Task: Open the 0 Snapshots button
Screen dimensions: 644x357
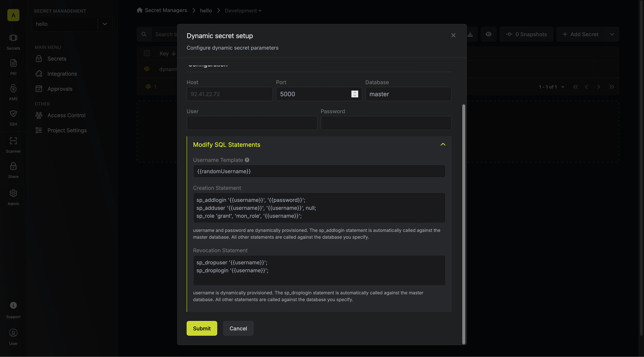Action: click(x=526, y=34)
